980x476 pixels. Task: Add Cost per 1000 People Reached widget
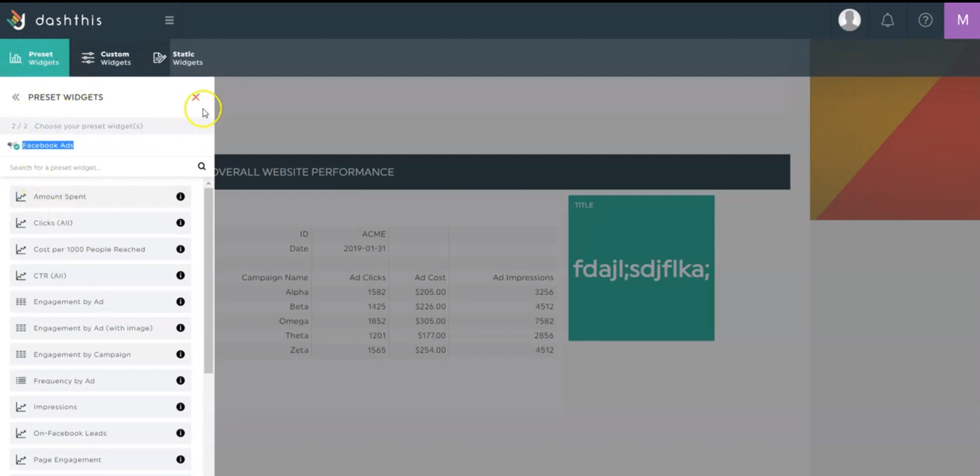tap(100, 249)
